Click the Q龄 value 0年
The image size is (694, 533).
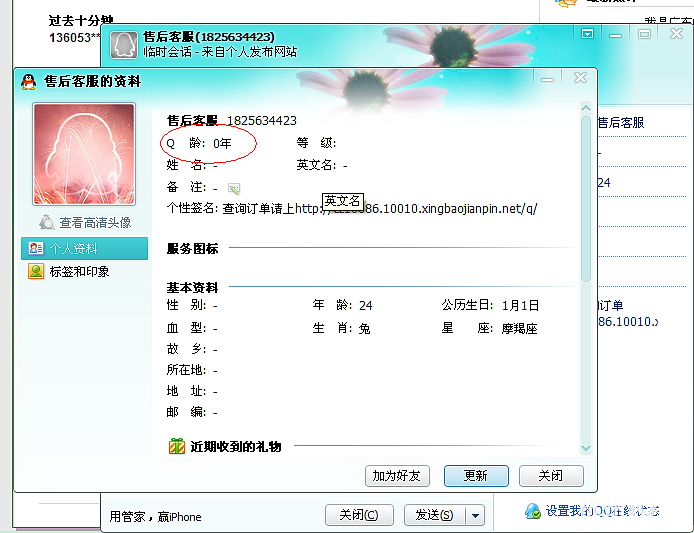(x=222, y=143)
